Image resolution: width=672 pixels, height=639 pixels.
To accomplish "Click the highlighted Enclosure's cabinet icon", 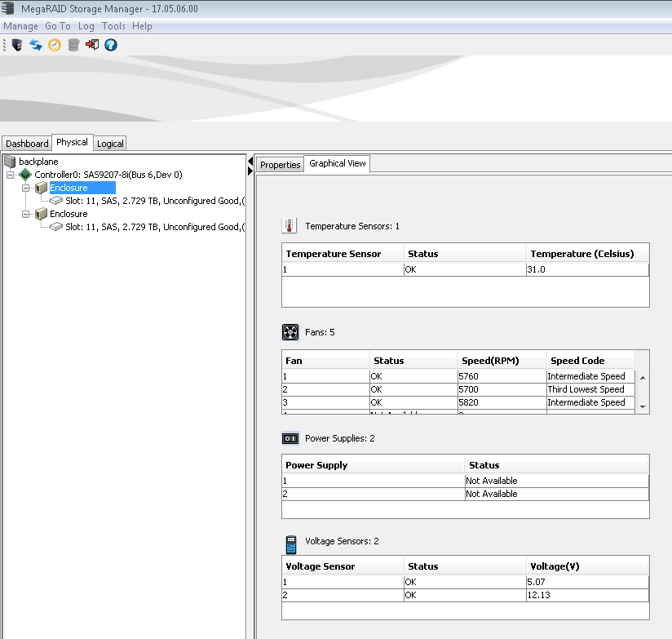I will coord(41,188).
